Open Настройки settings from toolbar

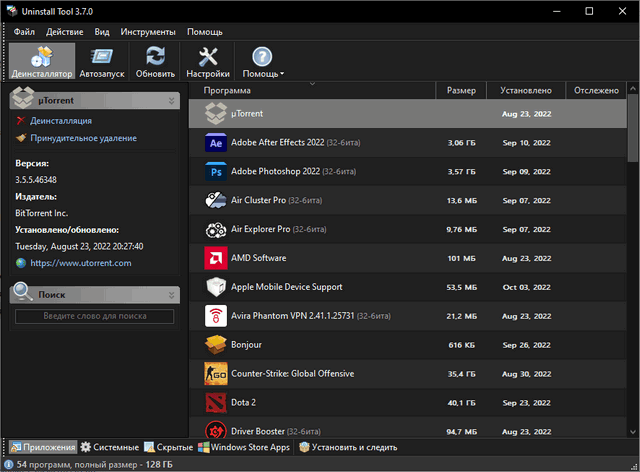[x=208, y=61]
